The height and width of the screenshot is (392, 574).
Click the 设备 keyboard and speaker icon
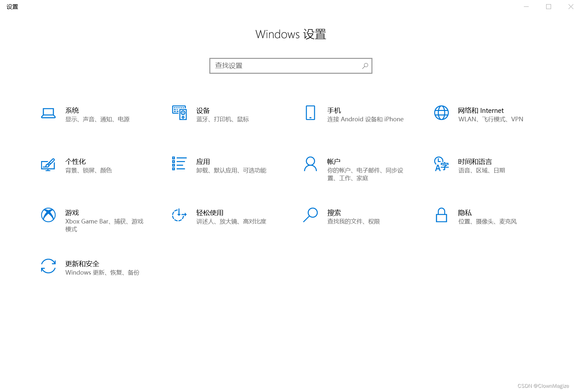pyautogui.click(x=179, y=113)
